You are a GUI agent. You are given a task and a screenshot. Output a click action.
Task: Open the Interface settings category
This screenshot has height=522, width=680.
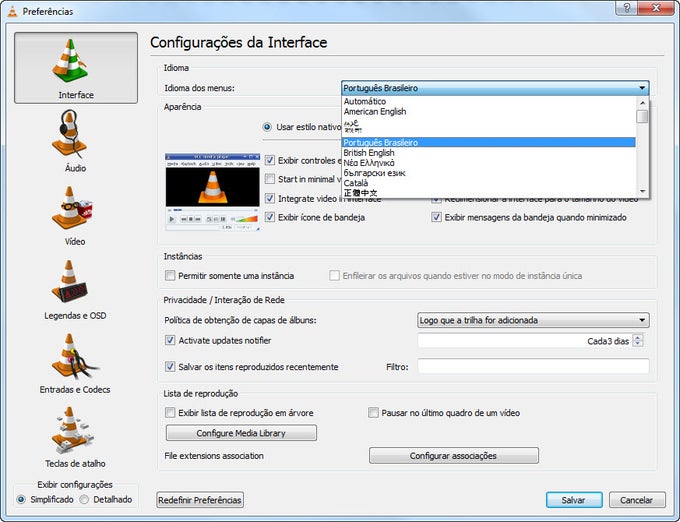tap(76, 67)
